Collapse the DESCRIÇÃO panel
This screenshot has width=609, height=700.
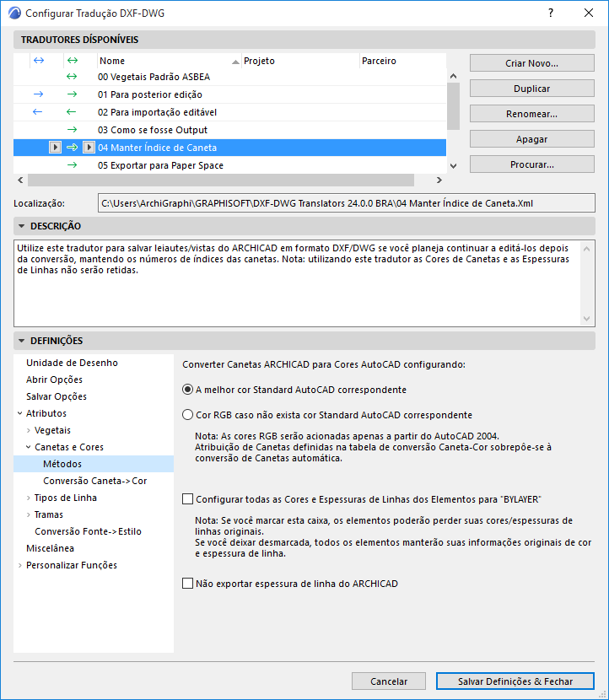click(x=21, y=226)
